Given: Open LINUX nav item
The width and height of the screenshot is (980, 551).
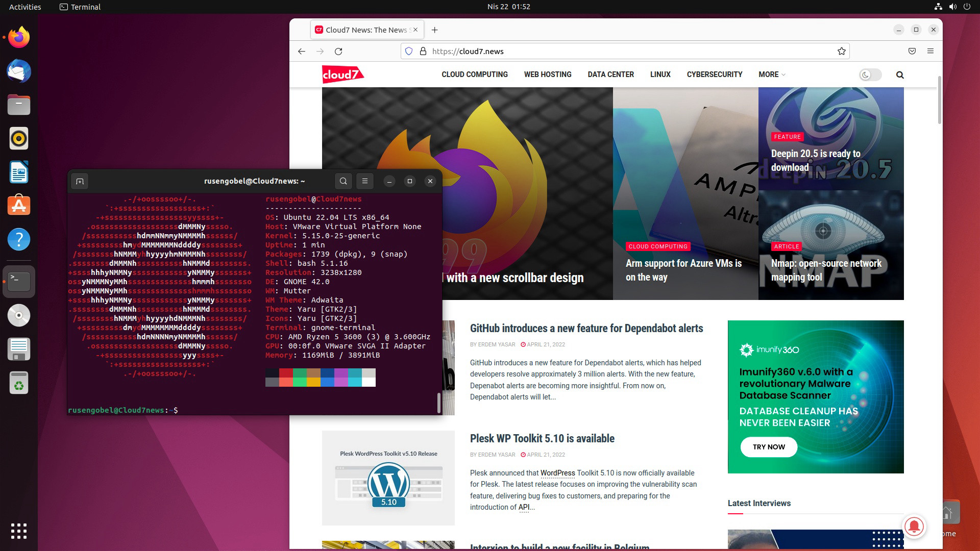Looking at the screenshot, I should pos(660,74).
